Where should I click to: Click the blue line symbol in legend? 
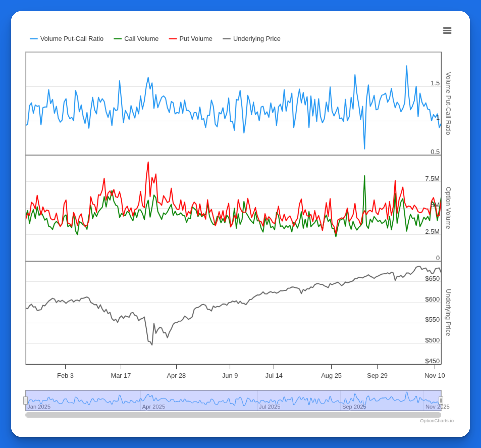coord(34,39)
